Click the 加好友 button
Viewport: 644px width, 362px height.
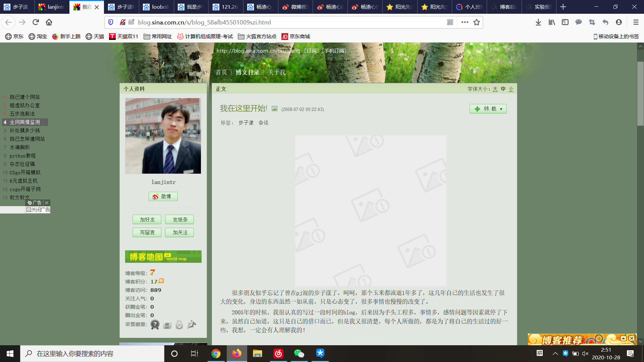click(147, 220)
